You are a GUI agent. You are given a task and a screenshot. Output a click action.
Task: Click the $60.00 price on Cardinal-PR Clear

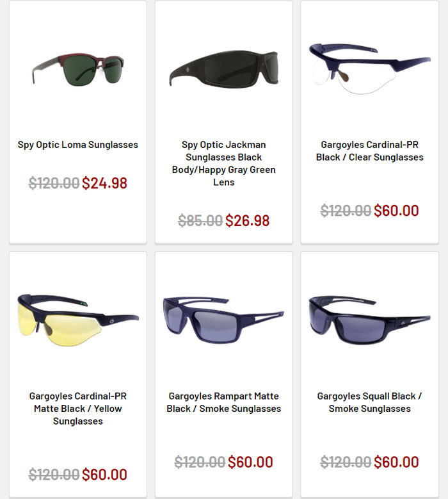(396, 211)
